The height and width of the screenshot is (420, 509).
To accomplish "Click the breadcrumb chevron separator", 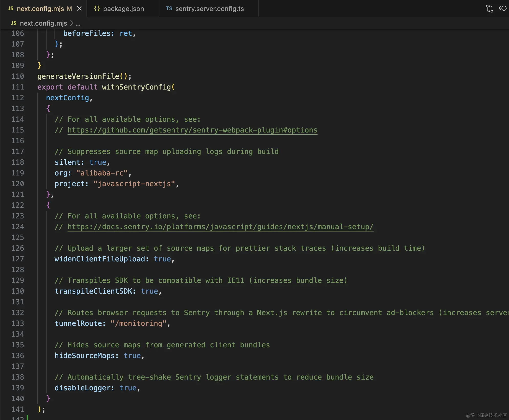I will (71, 23).
